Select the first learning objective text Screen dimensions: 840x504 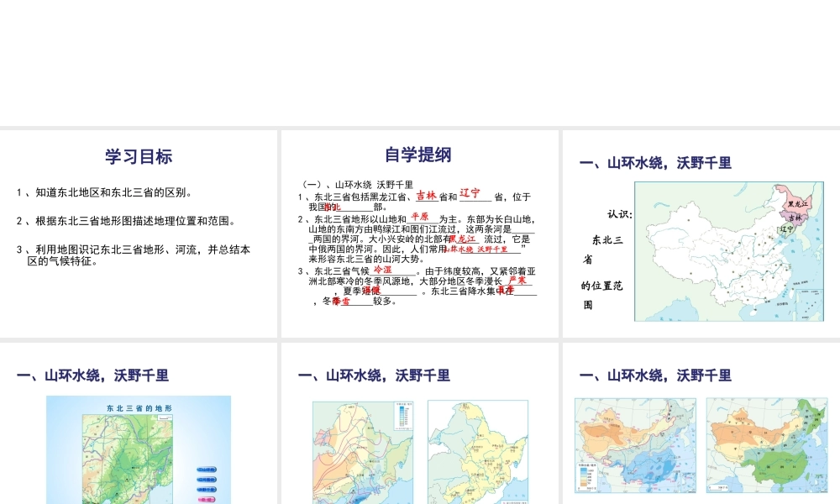point(105,192)
